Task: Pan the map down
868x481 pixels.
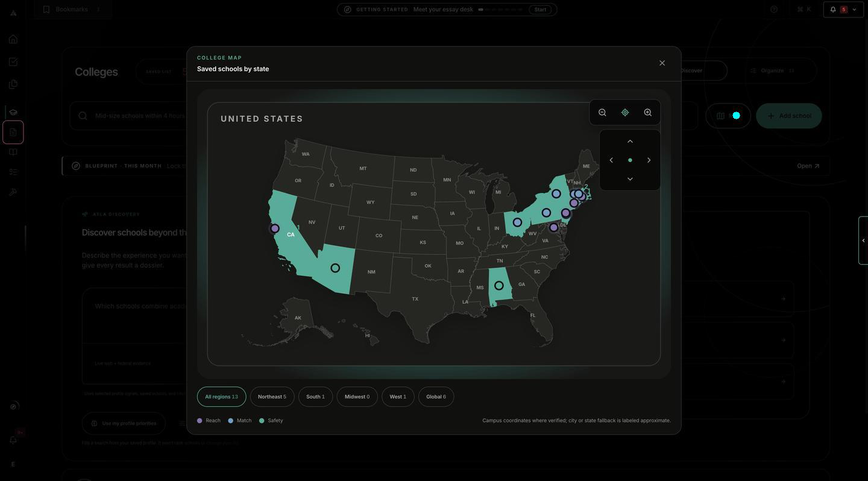Action: tap(630, 179)
